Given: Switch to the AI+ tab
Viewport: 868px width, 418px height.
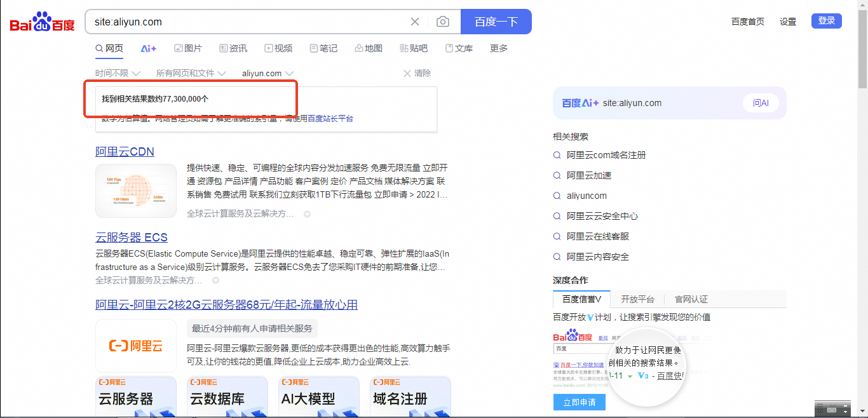Looking at the screenshot, I should (149, 48).
